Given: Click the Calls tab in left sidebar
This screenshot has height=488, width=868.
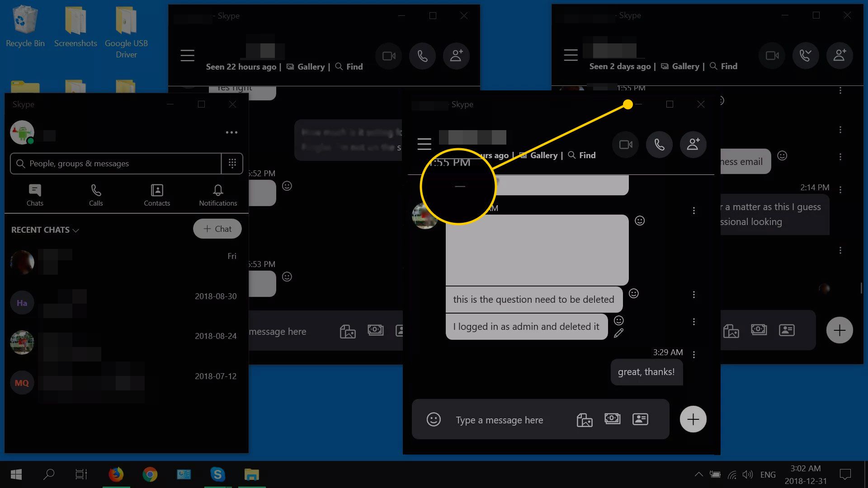Looking at the screenshot, I should coord(96,194).
